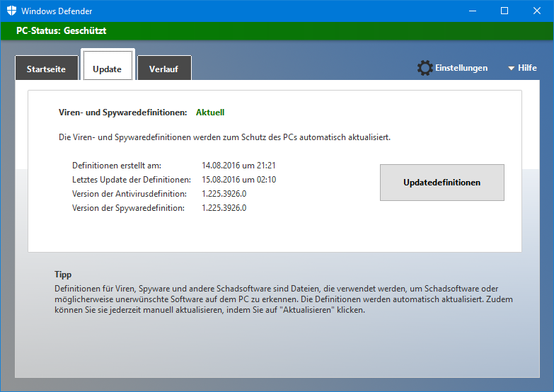Click 'Version der Antivirusdefinition:' label
This screenshot has width=554, height=392.
tap(129, 194)
